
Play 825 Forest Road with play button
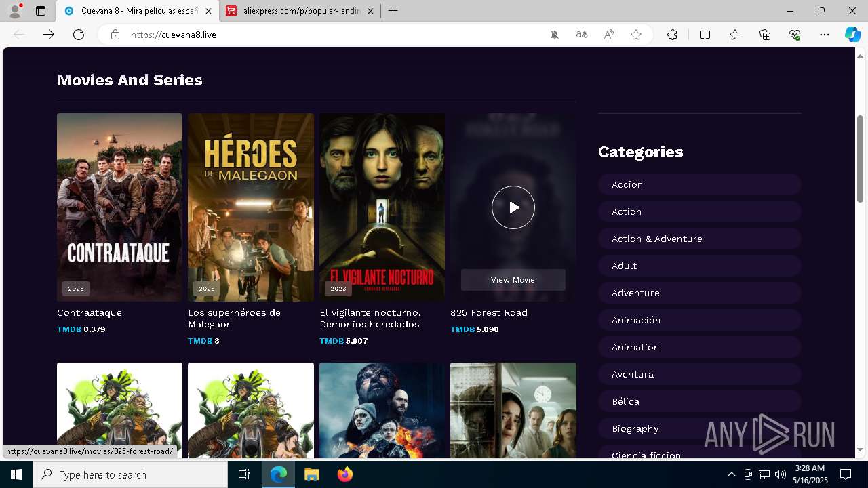click(513, 207)
